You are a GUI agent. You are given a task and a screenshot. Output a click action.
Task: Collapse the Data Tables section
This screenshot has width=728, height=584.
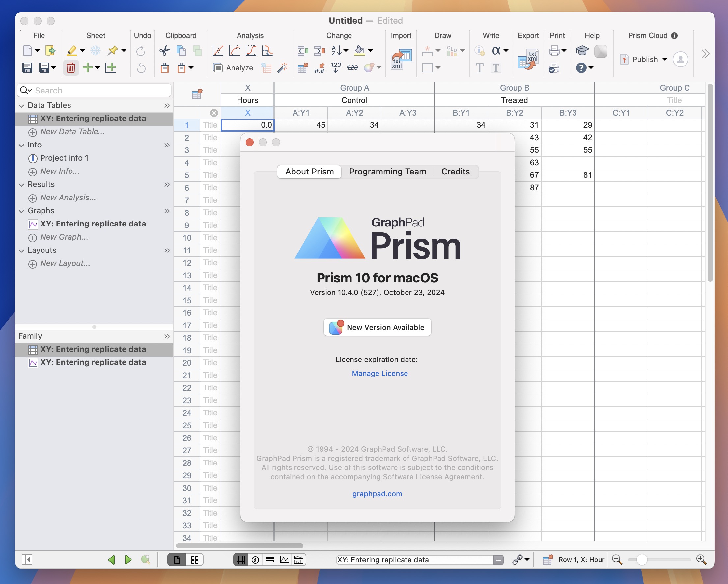(22, 106)
